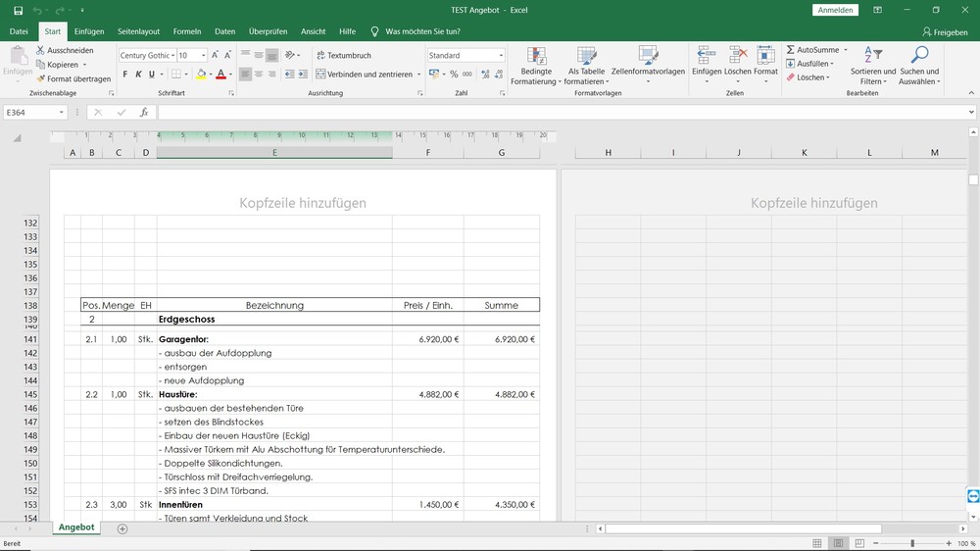Open Sortieren und Filtern tool
Viewport: 980px width, 551px height.
tap(872, 57)
